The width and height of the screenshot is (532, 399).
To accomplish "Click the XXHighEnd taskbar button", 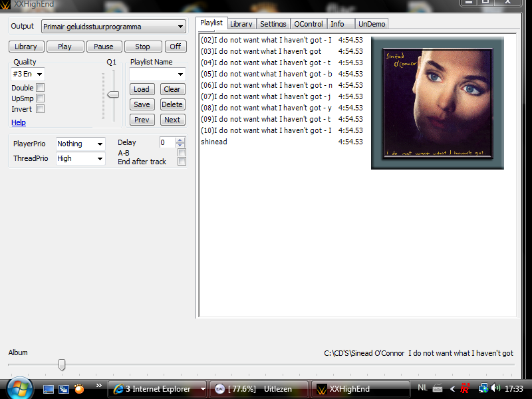I will pyautogui.click(x=360, y=389).
